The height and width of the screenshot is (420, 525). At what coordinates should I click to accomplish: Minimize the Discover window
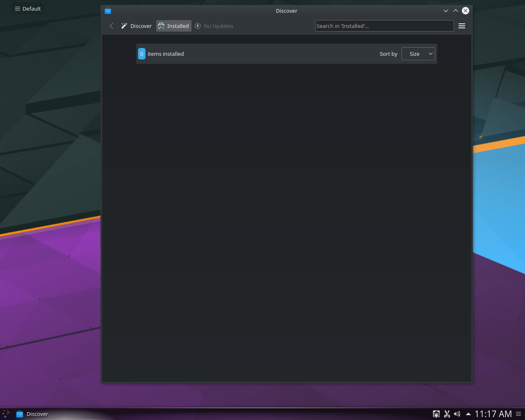pos(446,11)
